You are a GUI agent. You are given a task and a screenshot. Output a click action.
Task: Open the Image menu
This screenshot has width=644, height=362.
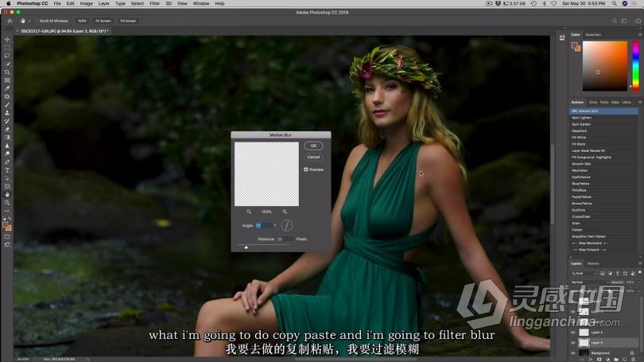(x=86, y=3)
